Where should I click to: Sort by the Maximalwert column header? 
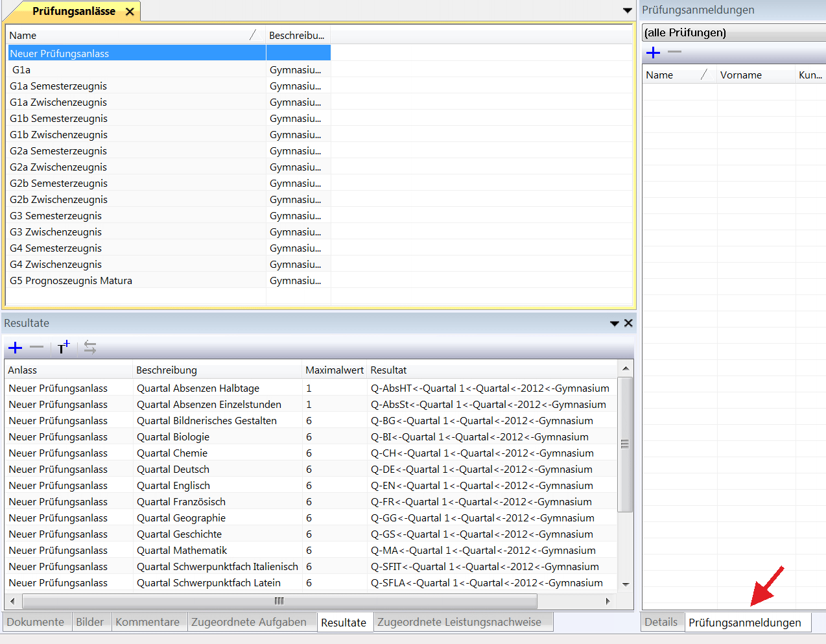(x=334, y=370)
